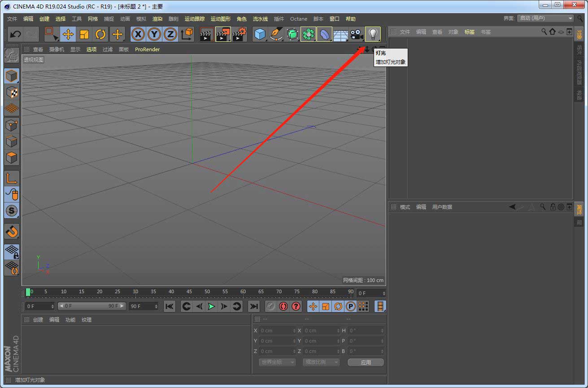Select the spline Pen tool

[x=276, y=34]
